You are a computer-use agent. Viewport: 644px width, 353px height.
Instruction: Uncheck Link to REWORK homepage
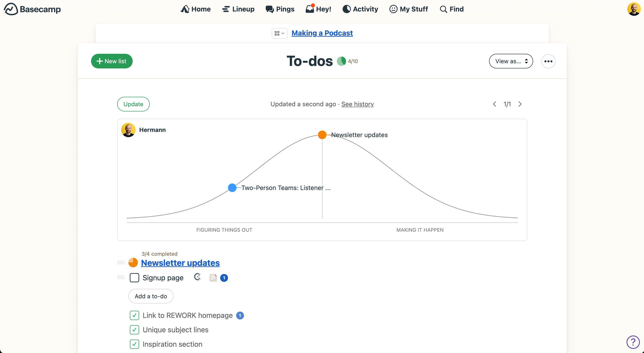point(134,315)
